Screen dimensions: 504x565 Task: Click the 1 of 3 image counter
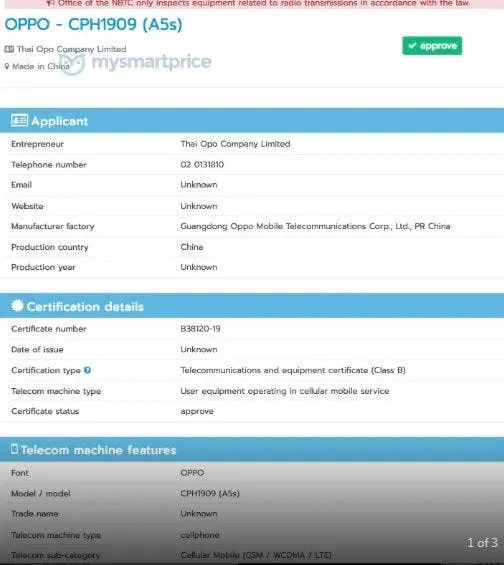click(482, 543)
